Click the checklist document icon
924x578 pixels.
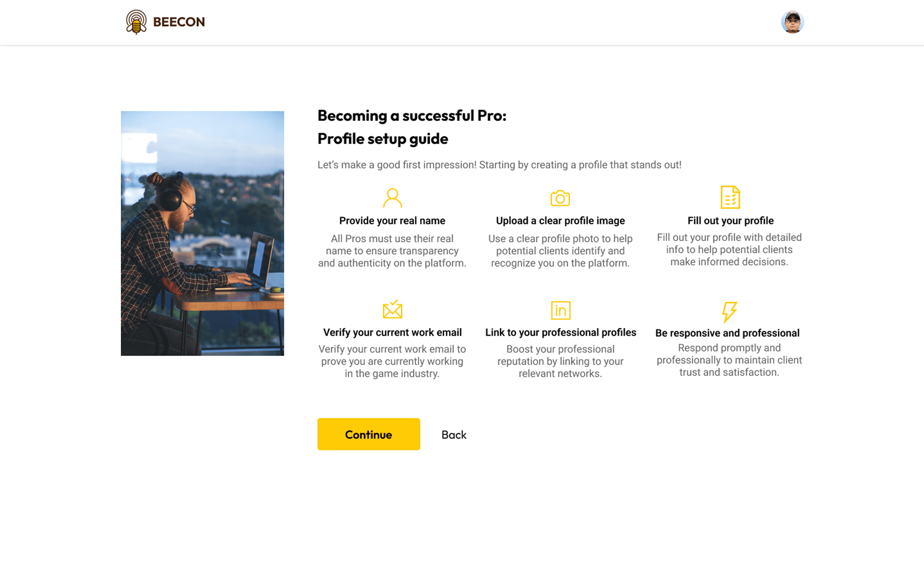(730, 197)
